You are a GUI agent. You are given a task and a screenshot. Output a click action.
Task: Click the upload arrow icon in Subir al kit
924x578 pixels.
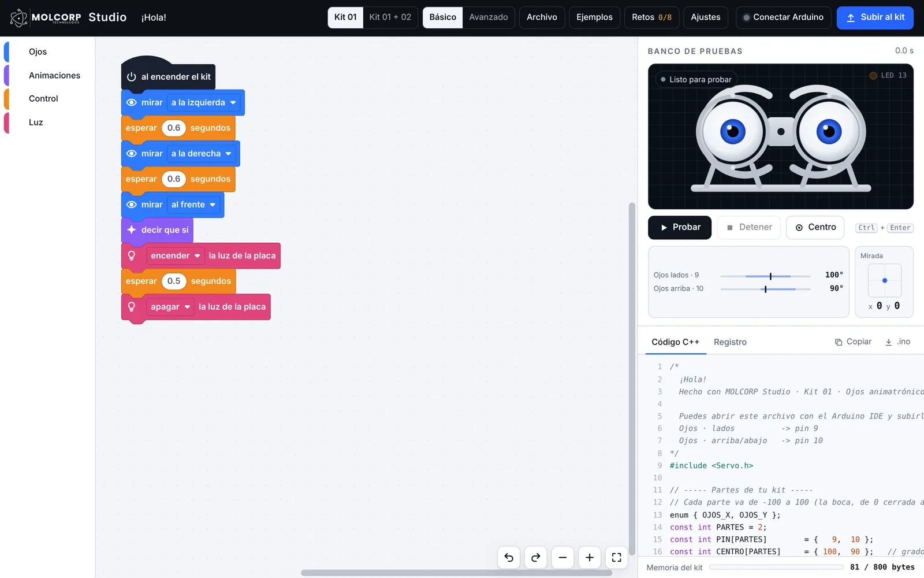pos(851,18)
